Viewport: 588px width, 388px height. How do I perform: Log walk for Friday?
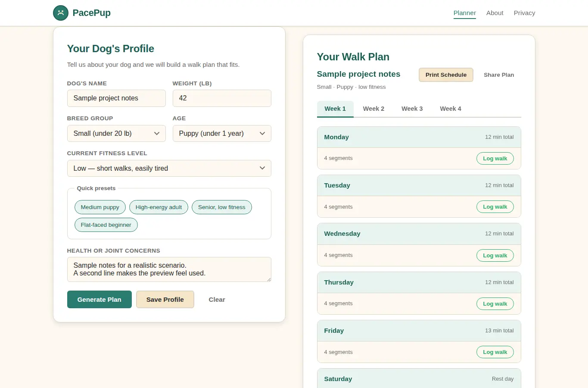pos(495,352)
